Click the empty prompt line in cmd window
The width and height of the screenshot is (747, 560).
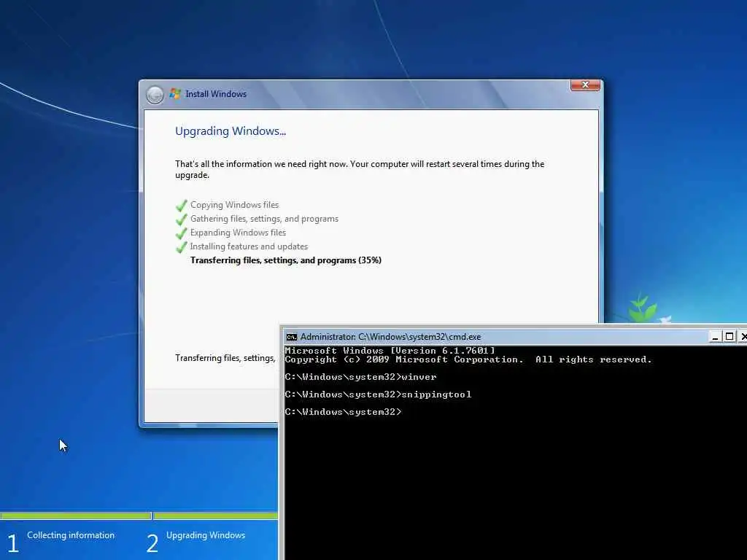pyautogui.click(x=343, y=412)
